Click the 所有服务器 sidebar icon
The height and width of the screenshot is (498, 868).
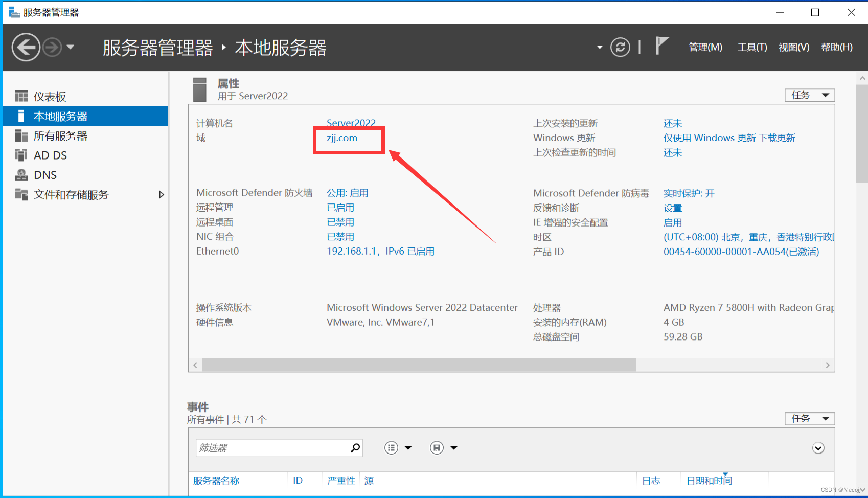click(x=21, y=135)
